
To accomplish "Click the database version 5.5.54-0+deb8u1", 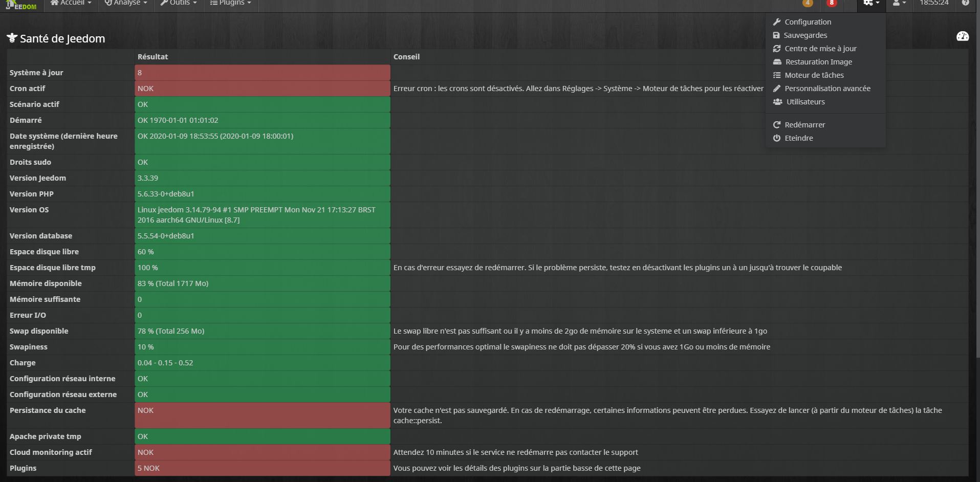I will (263, 236).
